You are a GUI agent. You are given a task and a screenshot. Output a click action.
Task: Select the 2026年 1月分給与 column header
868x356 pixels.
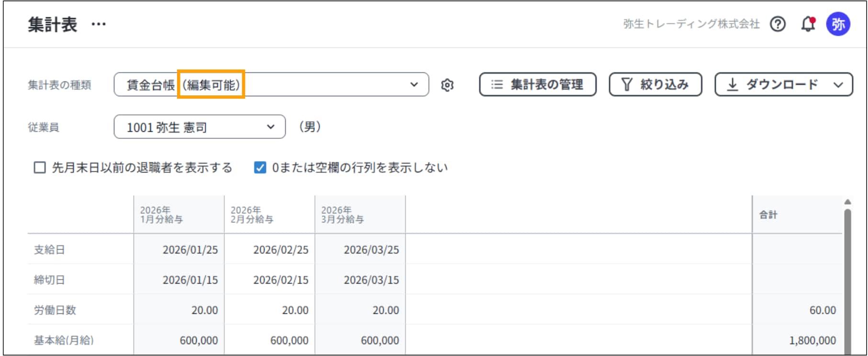(179, 215)
